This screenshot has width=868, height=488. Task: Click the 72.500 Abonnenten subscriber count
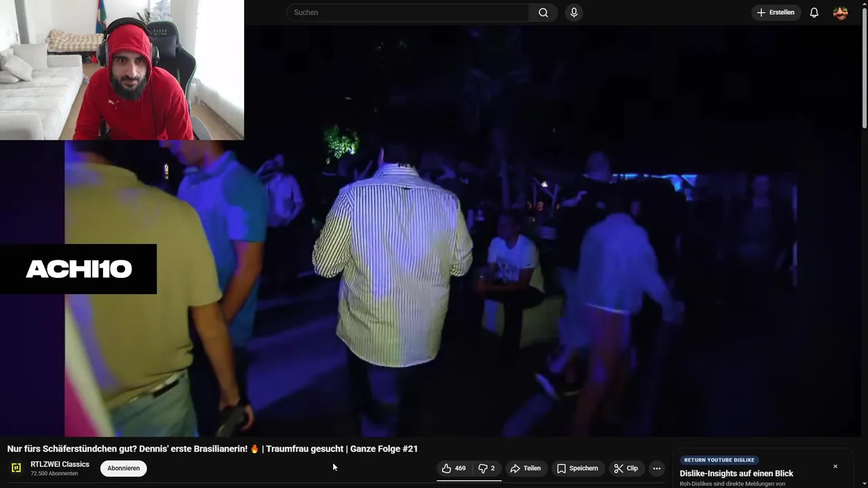[x=54, y=474]
